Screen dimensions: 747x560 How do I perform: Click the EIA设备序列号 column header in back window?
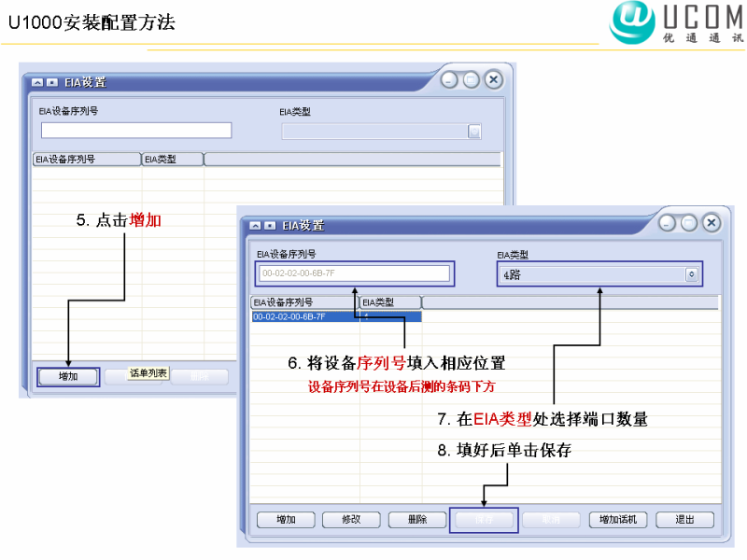tap(86, 160)
